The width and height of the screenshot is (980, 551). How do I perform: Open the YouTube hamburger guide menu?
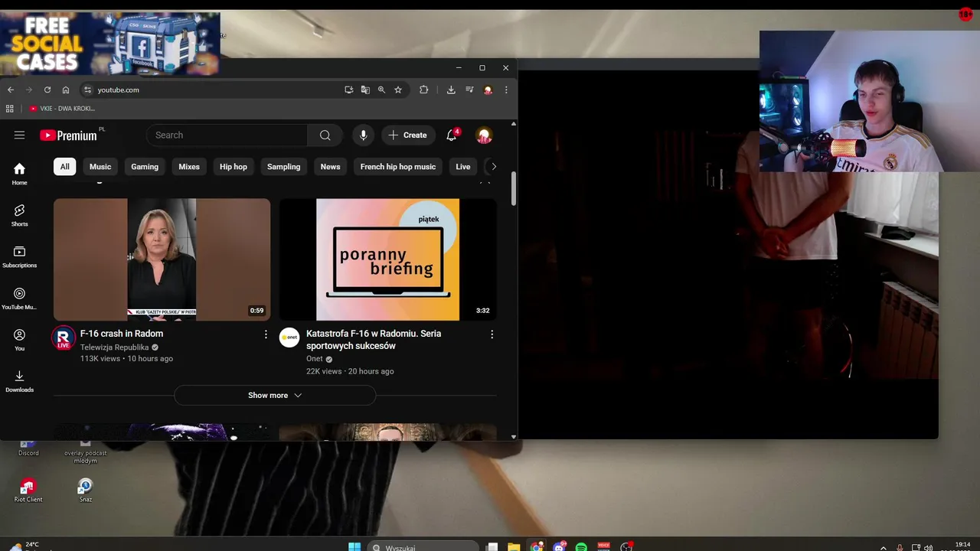coord(19,135)
